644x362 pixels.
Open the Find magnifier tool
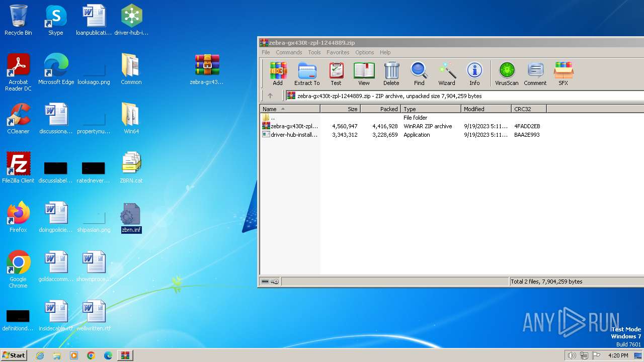pos(419,74)
